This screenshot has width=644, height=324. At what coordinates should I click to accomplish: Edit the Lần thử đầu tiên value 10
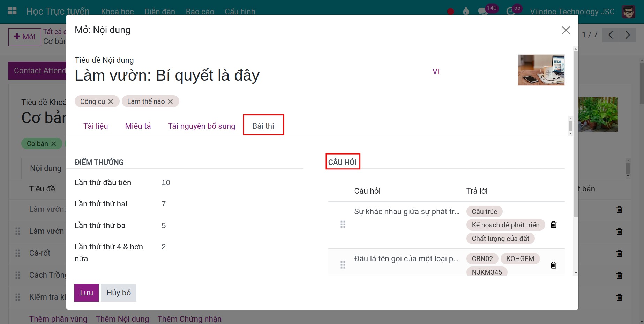(x=166, y=183)
